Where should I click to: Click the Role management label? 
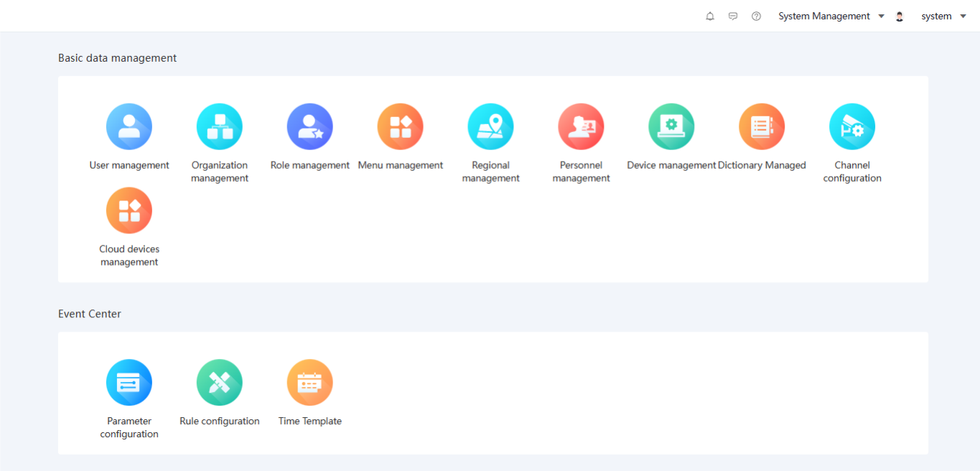click(x=310, y=165)
